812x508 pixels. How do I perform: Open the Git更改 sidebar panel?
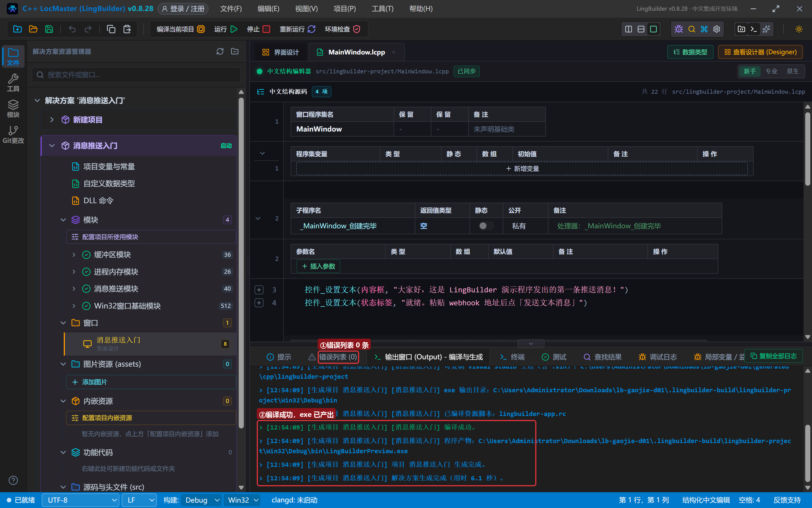pyautogui.click(x=13, y=134)
